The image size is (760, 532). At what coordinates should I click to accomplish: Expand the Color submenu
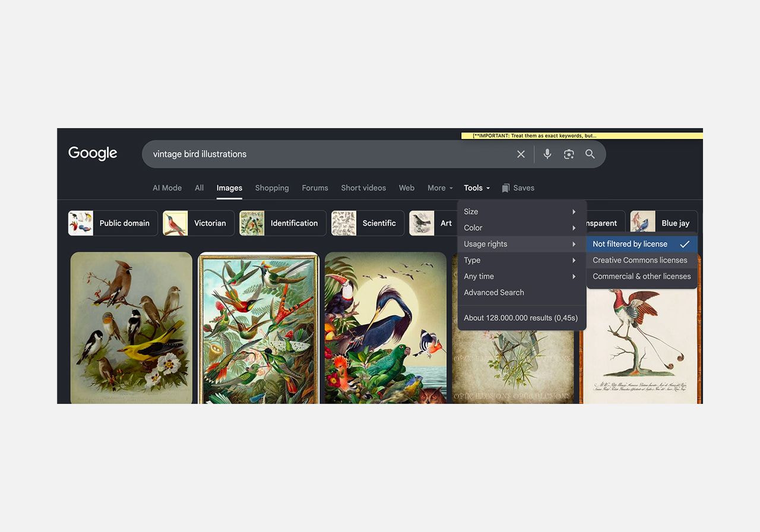click(522, 228)
